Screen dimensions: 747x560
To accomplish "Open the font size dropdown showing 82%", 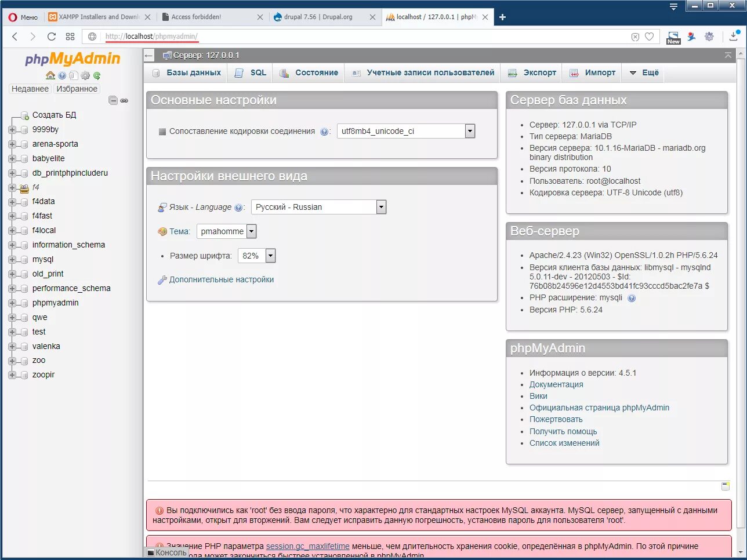I will pyautogui.click(x=256, y=256).
